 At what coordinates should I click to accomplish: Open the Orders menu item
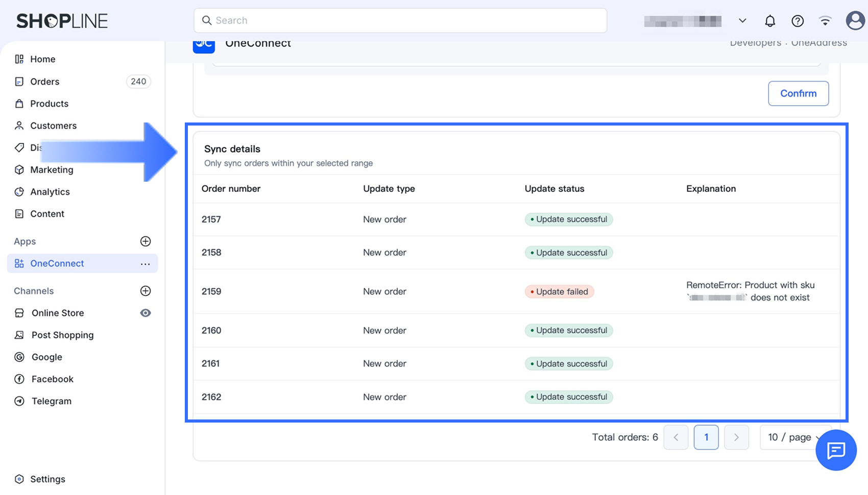(45, 82)
